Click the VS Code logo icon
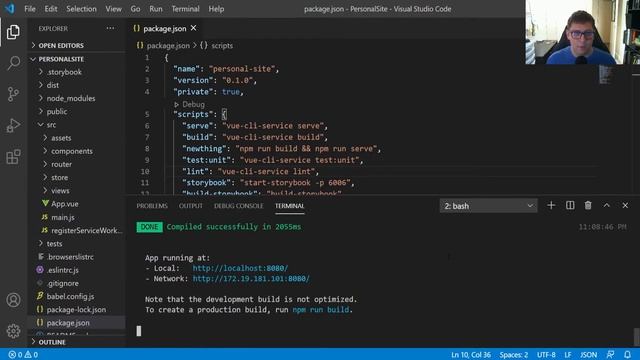Image resolution: width=640 pixels, height=360 pixels. 9,9
